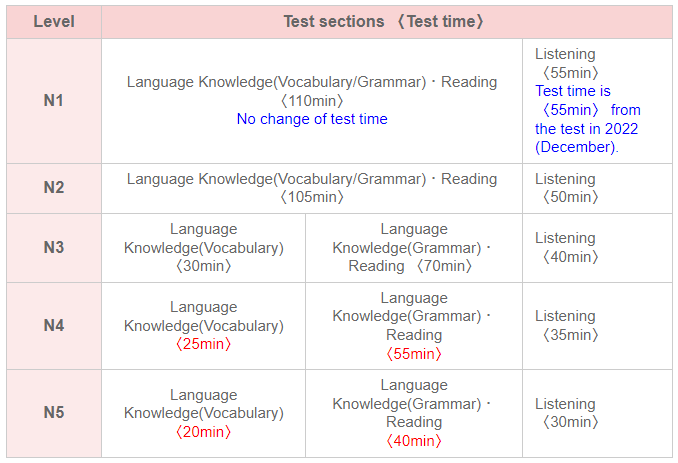Select the N2 level row label
The height and width of the screenshot is (463, 678).
click(53, 188)
